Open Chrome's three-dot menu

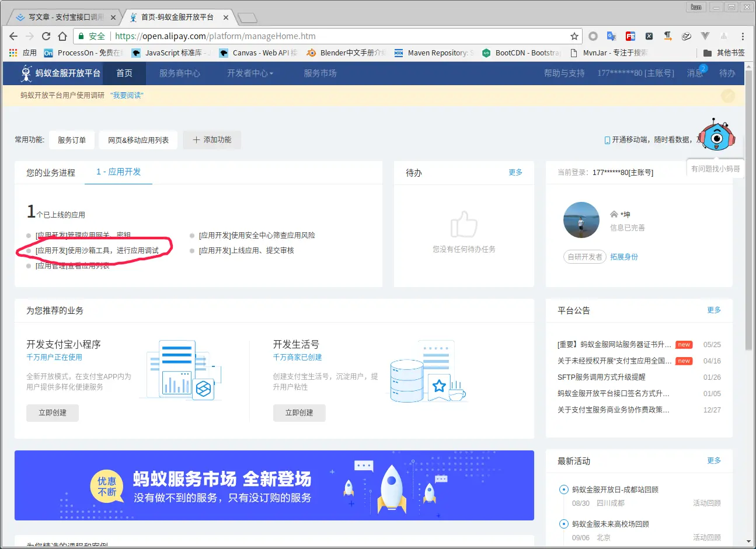pos(743,36)
